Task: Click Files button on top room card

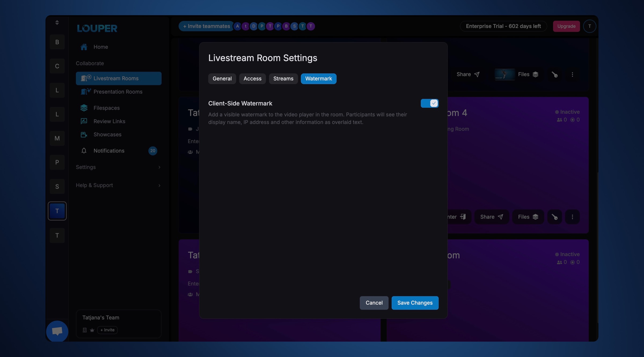Action: tap(528, 74)
